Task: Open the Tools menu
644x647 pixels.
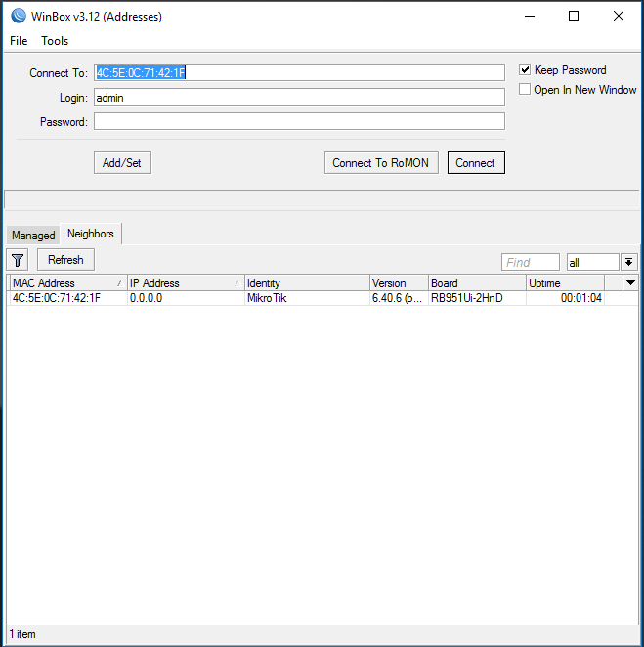Action: coord(55,41)
